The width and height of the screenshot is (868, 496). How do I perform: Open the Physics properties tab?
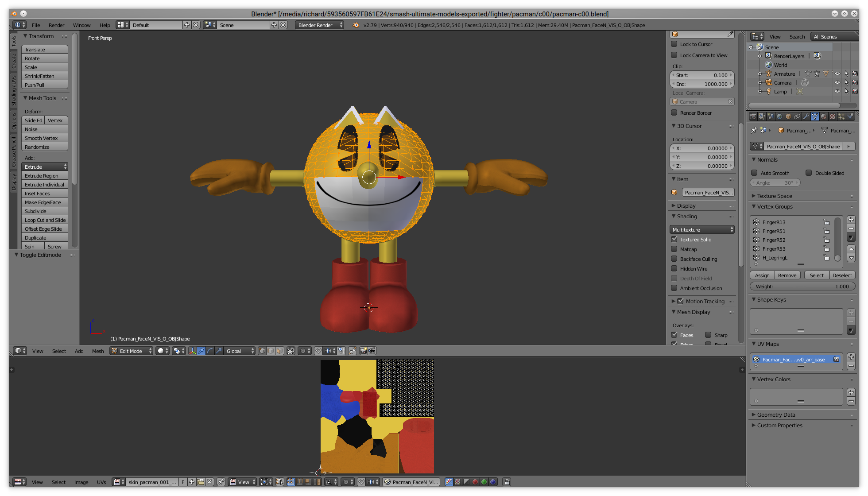(850, 116)
